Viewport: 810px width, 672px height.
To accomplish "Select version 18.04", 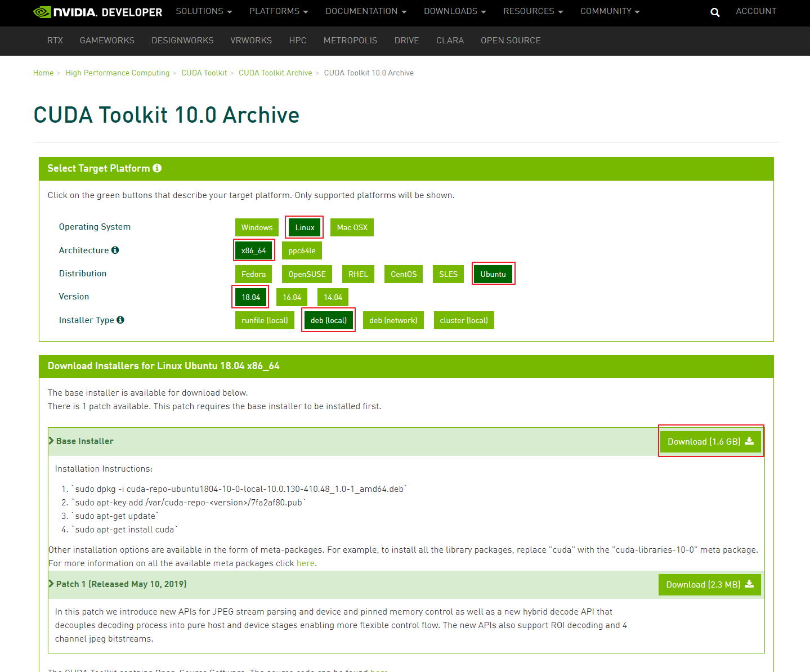I will (x=250, y=297).
